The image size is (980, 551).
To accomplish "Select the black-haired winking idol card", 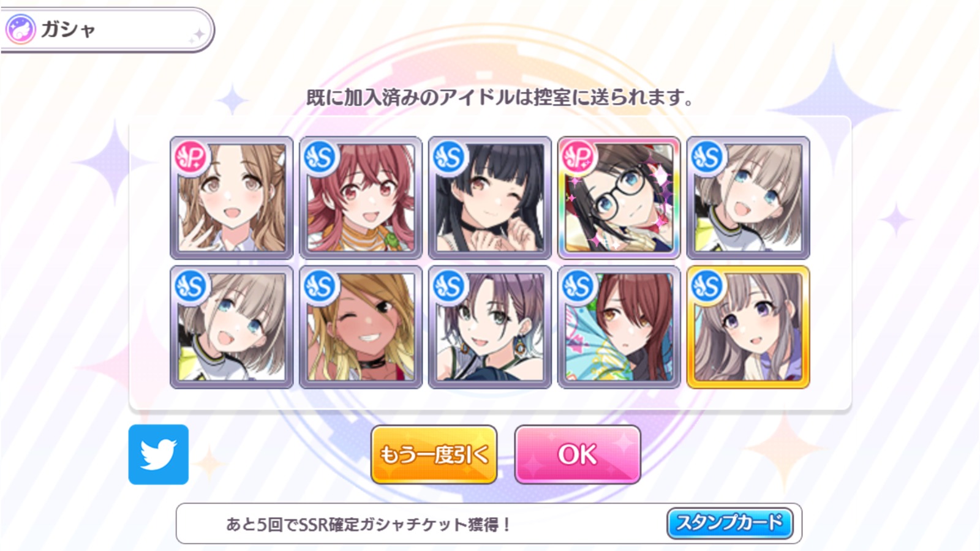I will coord(489,198).
